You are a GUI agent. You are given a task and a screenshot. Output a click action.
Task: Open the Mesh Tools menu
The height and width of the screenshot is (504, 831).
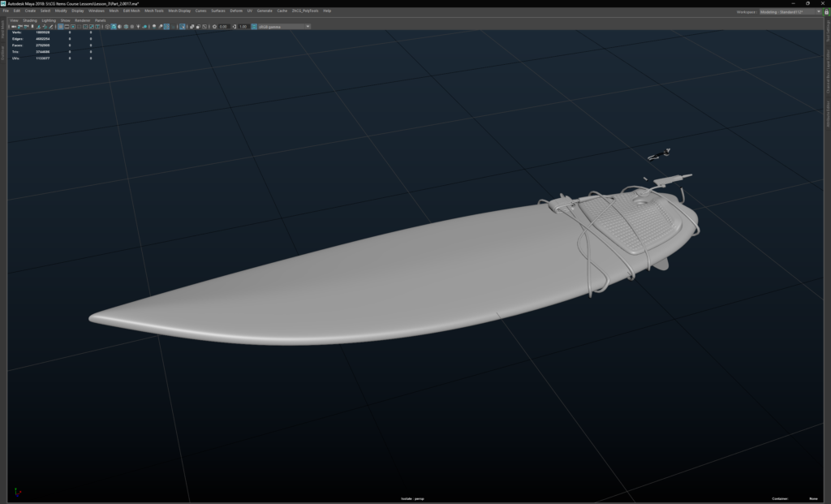154,11
